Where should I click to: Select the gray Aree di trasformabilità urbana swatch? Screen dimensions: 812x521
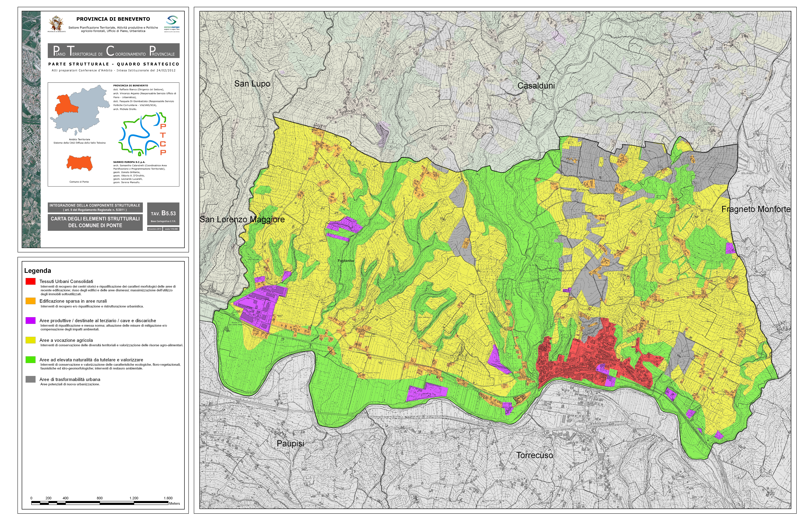pyautogui.click(x=31, y=379)
